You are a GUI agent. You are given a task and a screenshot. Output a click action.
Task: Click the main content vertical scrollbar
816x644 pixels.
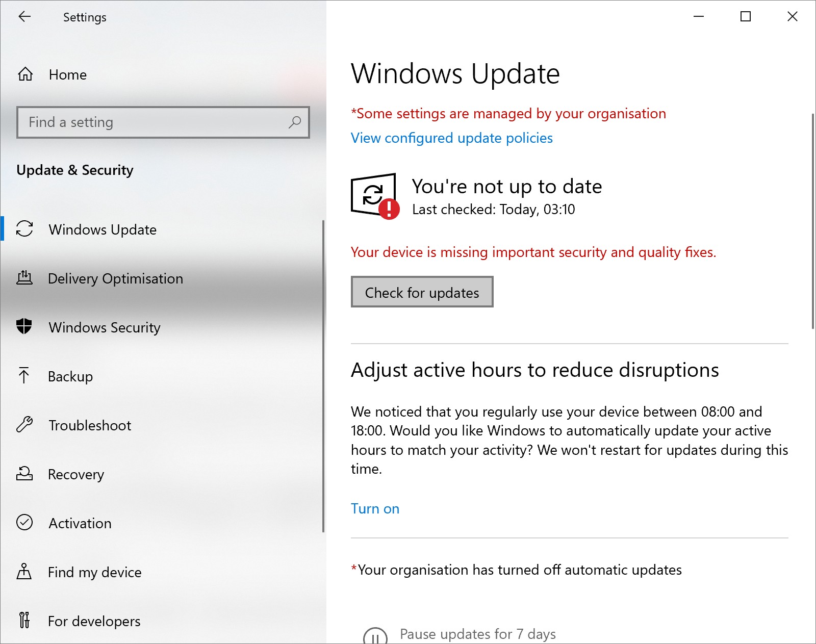click(x=813, y=221)
